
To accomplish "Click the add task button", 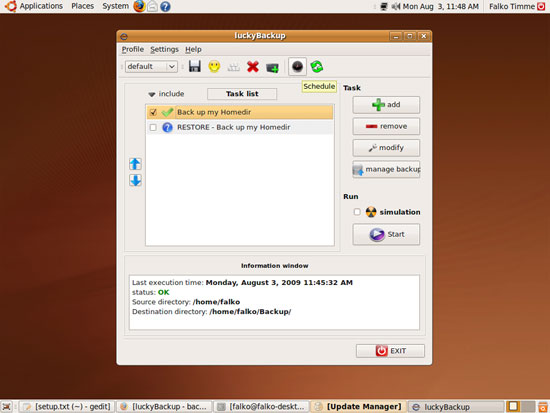I will tap(386, 105).
